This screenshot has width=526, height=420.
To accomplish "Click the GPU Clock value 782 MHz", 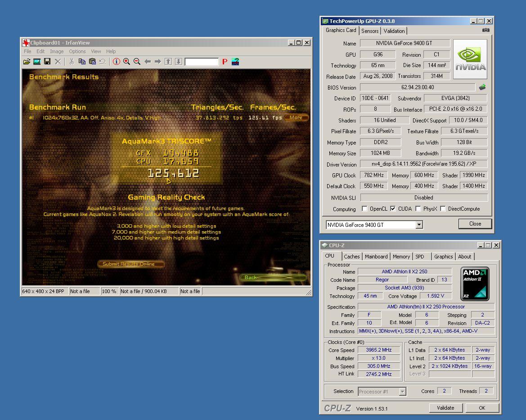I will coord(374,175).
